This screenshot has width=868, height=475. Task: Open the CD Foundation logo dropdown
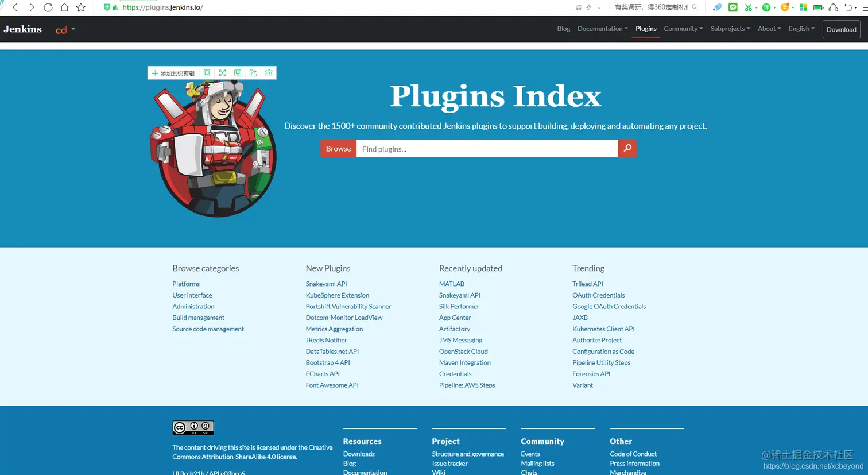[x=65, y=30]
